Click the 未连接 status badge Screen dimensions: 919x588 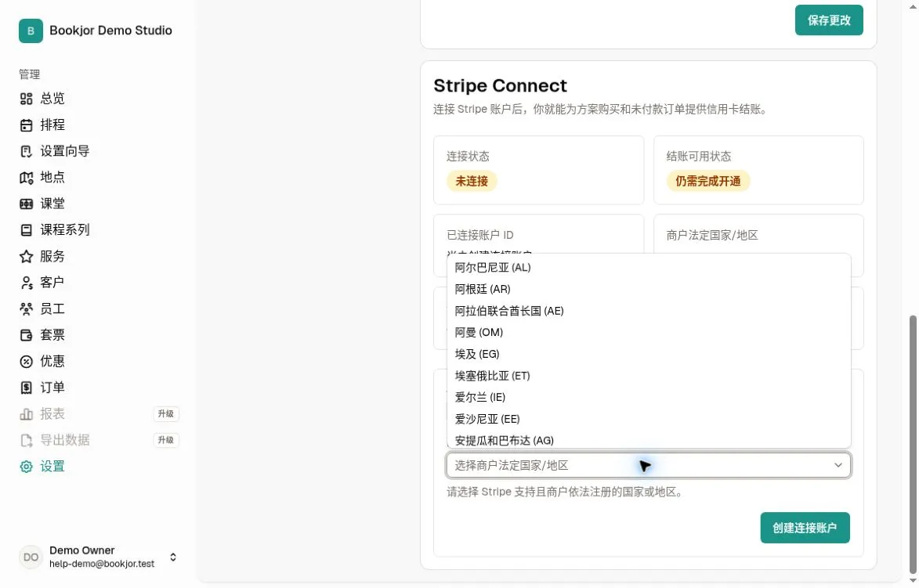click(x=472, y=182)
